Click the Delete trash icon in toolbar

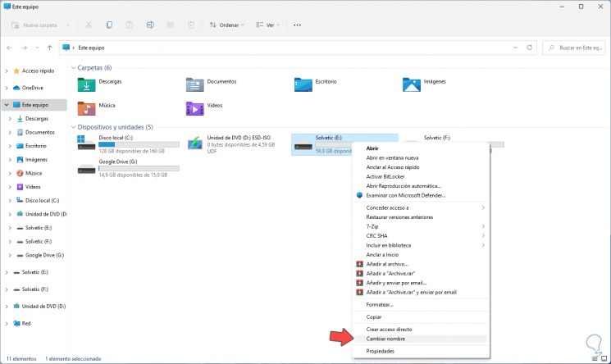tap(191, 25)
